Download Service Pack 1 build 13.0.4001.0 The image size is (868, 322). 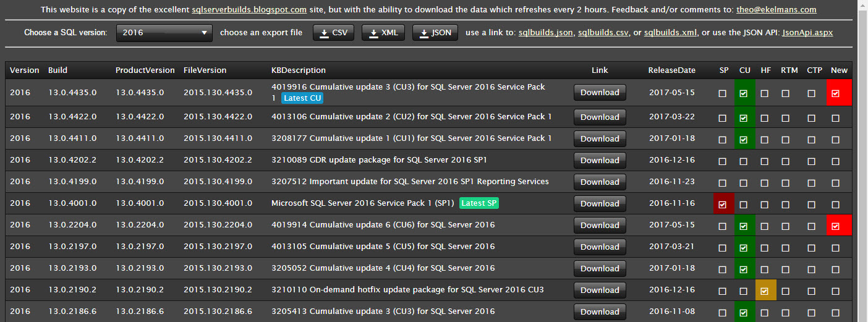(x=600, y=203)
